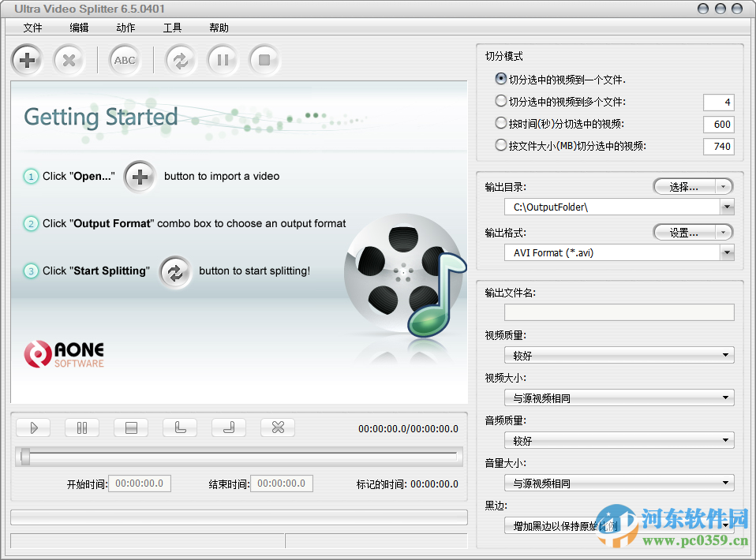
Task: Click the Open video plus icon
Action: click(x=27, y=60)
